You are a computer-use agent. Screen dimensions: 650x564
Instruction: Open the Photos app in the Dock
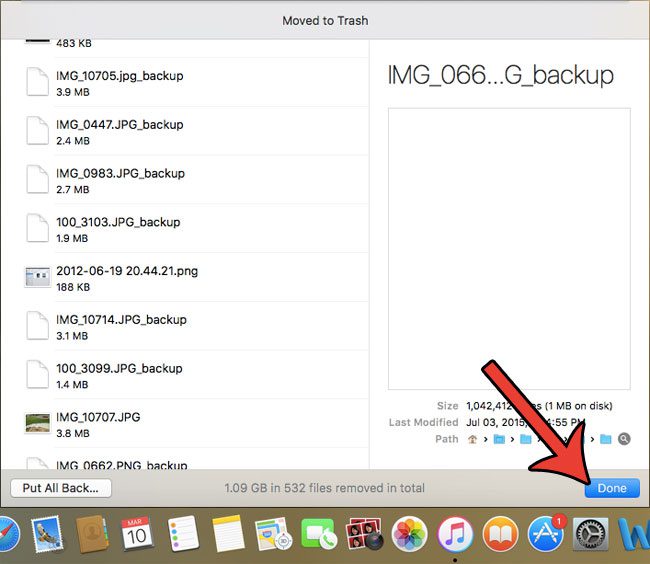[x=410, y=534]
